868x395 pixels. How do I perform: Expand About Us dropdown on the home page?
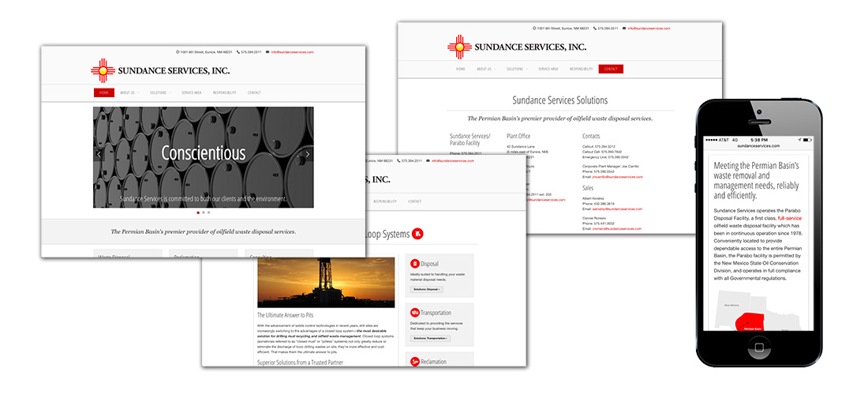click(129, 92)
